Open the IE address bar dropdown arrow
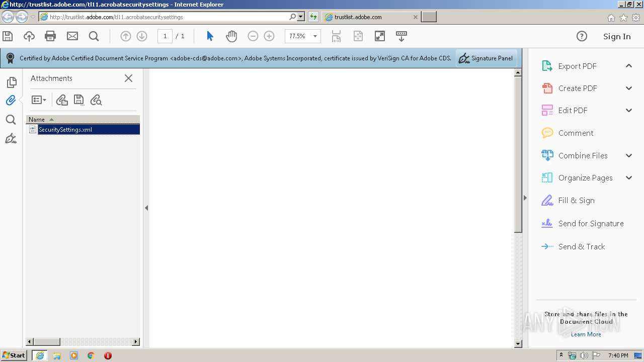 [301, 17]
